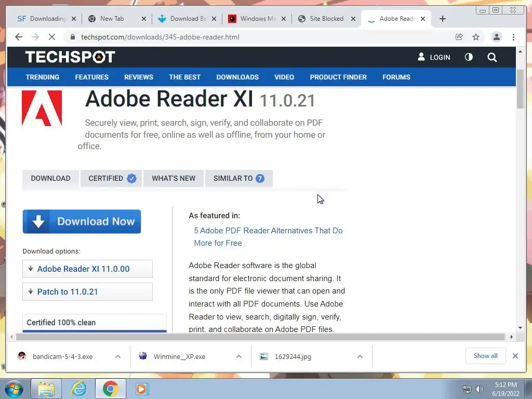Click the horizontal page scrollbar
The width and height of the screenshot is (532, 399).
click(x=261, y=337)
